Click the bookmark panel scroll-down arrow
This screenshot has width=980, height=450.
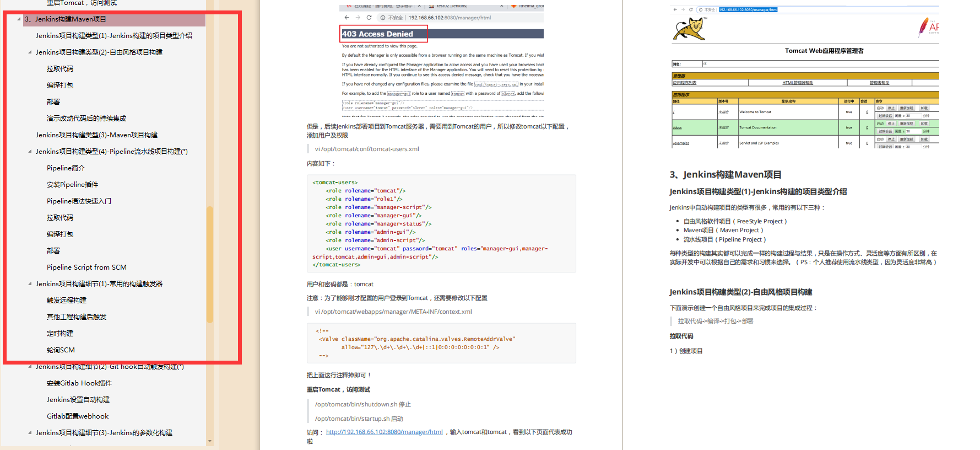tap(210, 441)
